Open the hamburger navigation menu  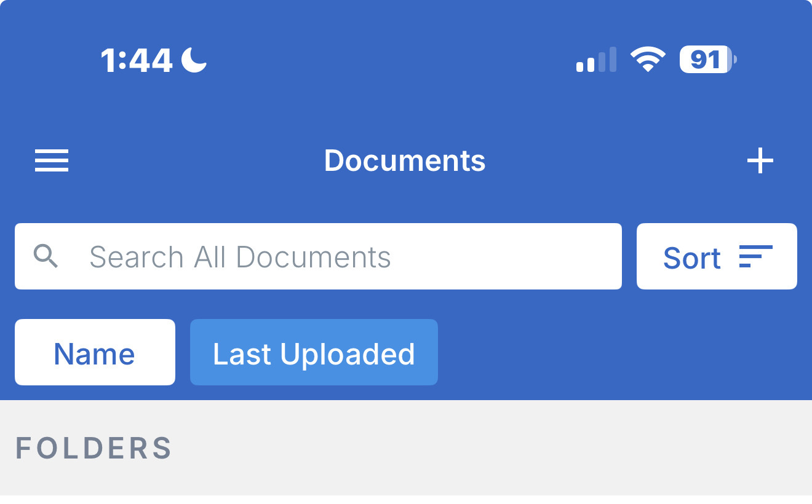point(52,161)
